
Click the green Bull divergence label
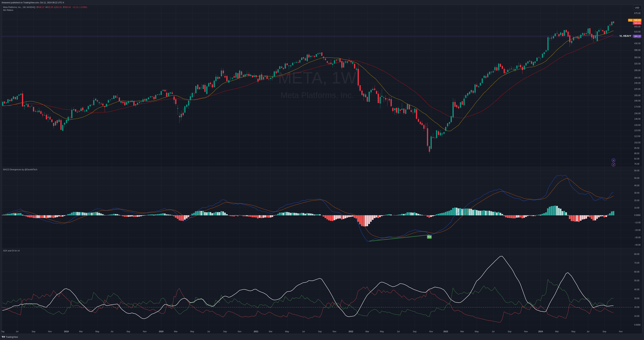point(429,237)
